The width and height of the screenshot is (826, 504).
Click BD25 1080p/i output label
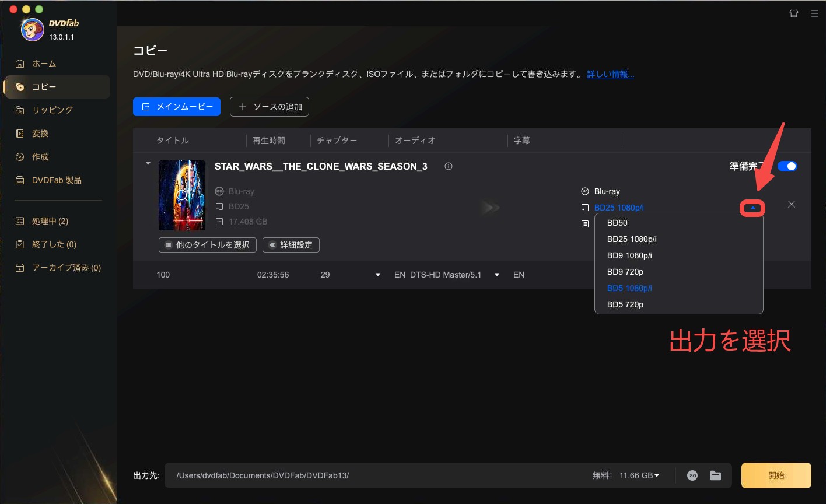pos(619,208)
